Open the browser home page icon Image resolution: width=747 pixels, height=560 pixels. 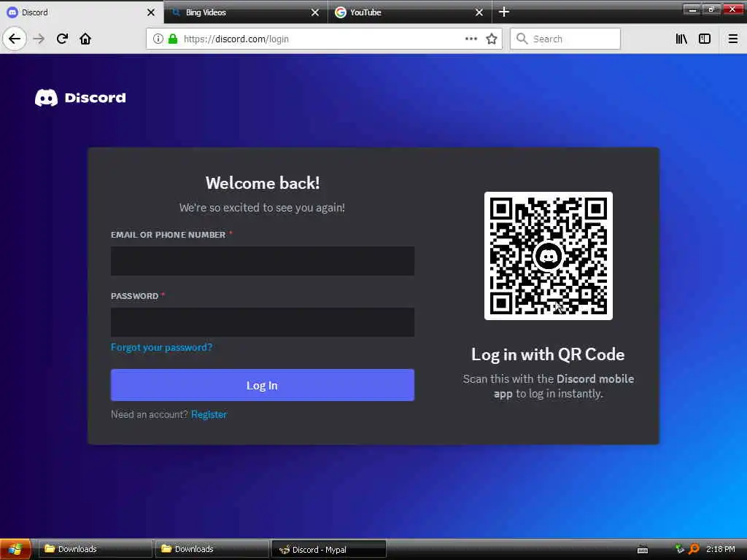85,39
